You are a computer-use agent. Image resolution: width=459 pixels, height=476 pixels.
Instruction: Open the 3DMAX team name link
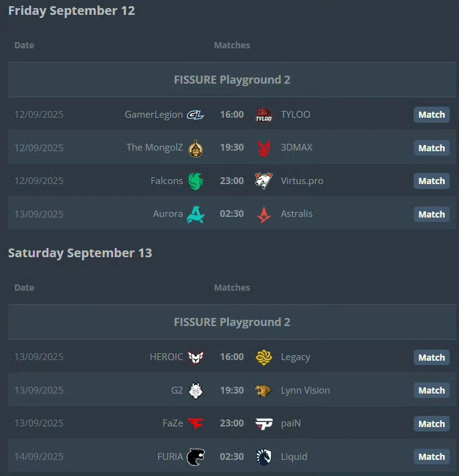pyautogui.click(x=296, y=148)
